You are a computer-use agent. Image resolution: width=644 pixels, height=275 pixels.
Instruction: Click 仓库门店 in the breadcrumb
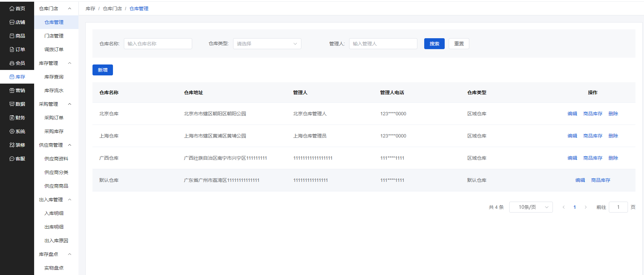click(x=112, y=9)
